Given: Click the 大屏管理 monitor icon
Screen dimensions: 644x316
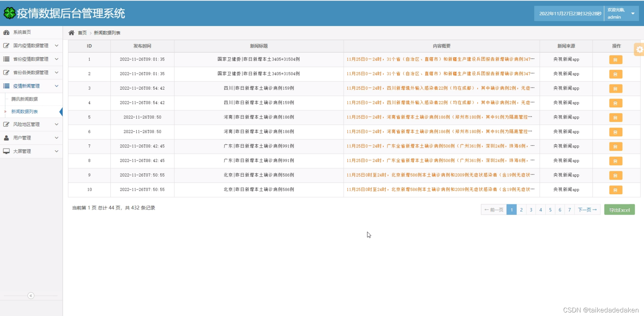Looking at the screenshot, I should click(x=6, y=151).
